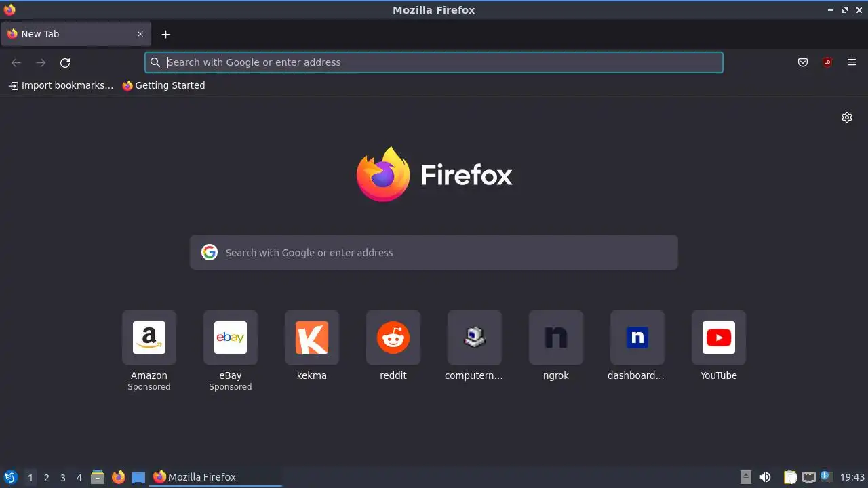The image size is (868, 488).
Task: Open the Amazon sponsored shortcut tile
Action: click(x=149, y=338)
